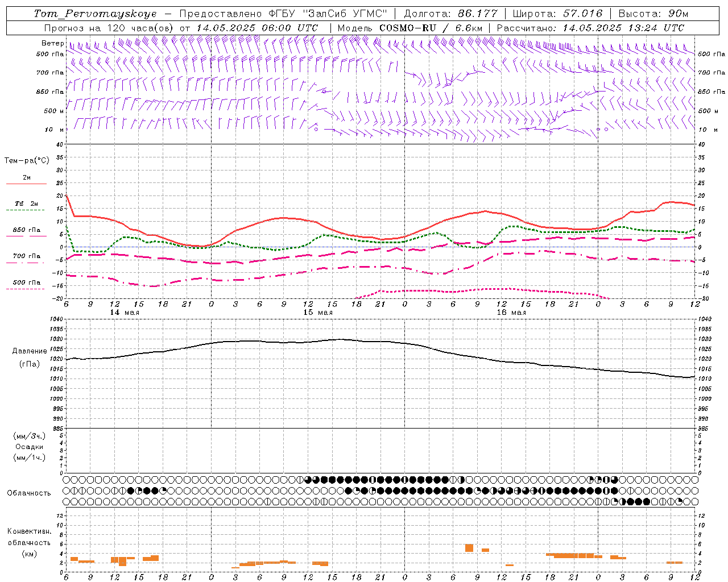Click the left '500 м' wind level label

click(54, 111)
